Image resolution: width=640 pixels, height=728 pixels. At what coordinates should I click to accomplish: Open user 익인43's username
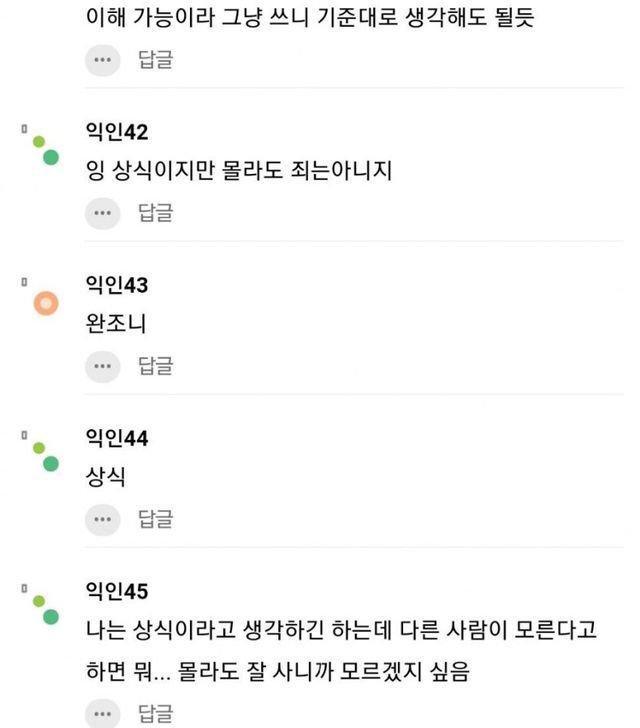(118, 286)
